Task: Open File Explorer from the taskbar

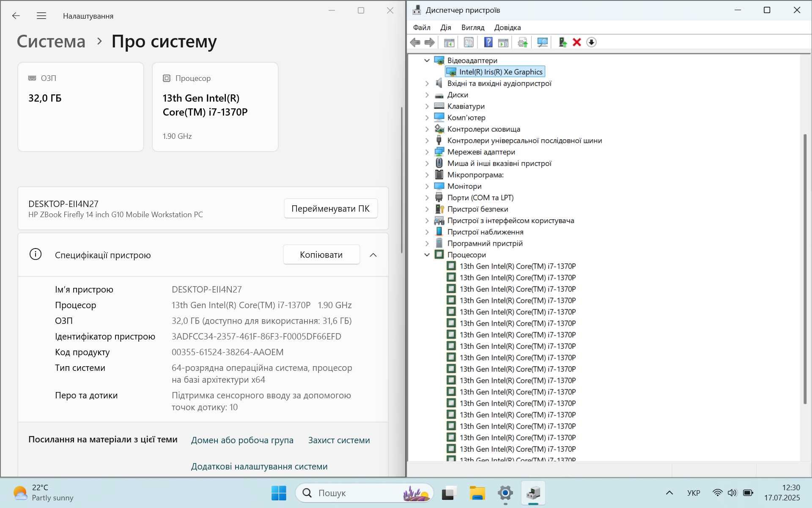Action: pos(477,493)
